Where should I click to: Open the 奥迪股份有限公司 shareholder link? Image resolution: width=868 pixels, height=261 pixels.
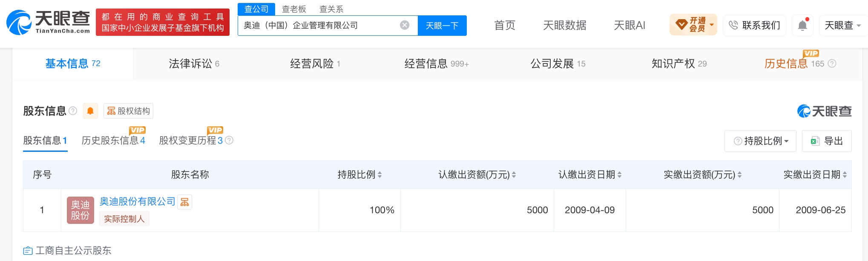(x=137, y=201)
